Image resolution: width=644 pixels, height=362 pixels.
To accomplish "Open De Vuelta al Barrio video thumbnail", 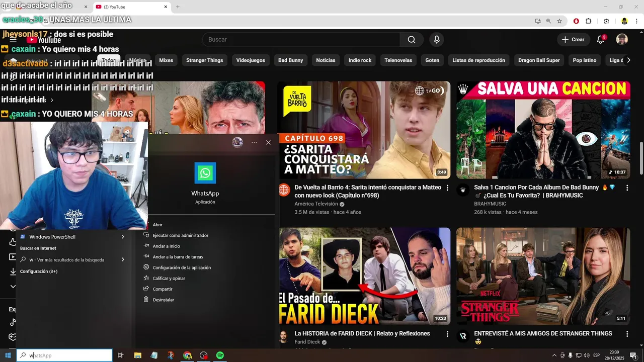I will point(364,130).
